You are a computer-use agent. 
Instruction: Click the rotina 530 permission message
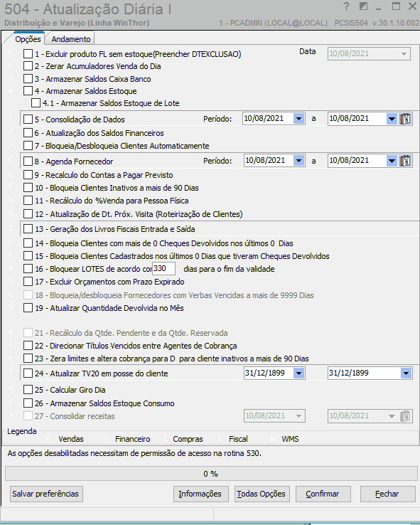tap(134, 453)
